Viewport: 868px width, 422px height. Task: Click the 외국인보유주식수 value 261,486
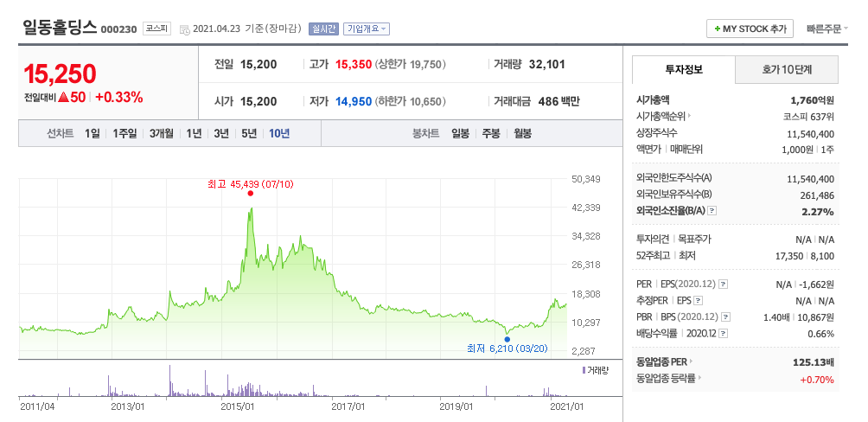tap(817, 195)
